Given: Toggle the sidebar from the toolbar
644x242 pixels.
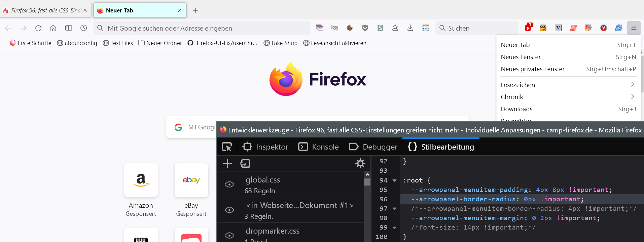Looking at the screenshot, I should tap(69, 28).
